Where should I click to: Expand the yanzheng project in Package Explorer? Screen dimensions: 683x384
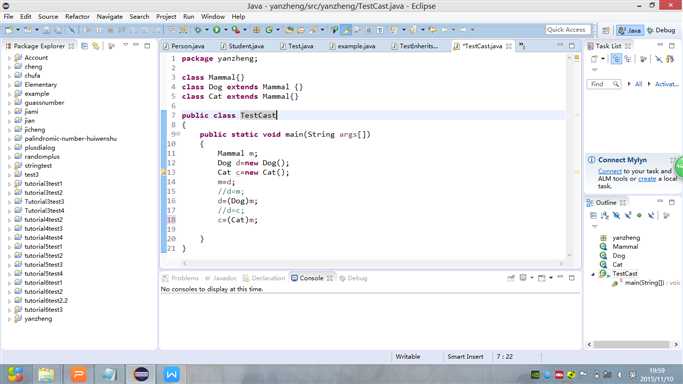pos(10,319)
